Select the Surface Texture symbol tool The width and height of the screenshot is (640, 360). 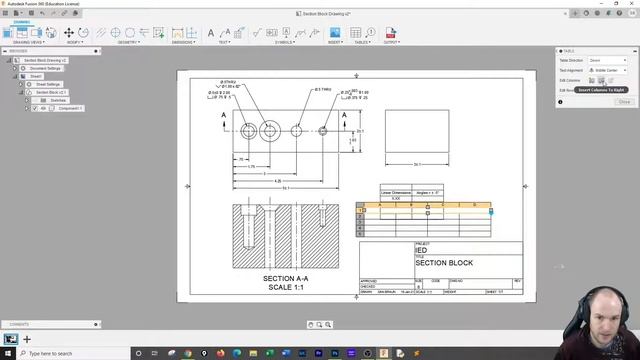click(x=257, y=33)
